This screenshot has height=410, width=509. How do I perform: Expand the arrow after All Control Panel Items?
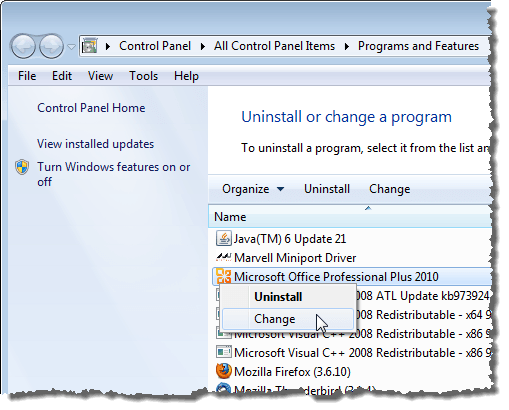(x=347, y=46)
